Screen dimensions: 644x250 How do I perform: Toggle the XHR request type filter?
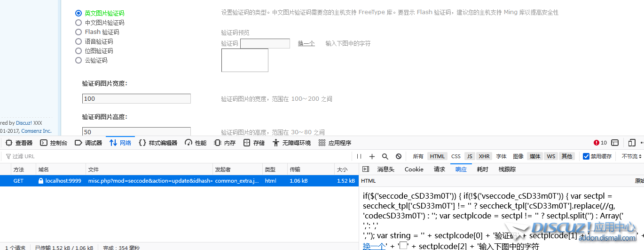pos(484,156)
